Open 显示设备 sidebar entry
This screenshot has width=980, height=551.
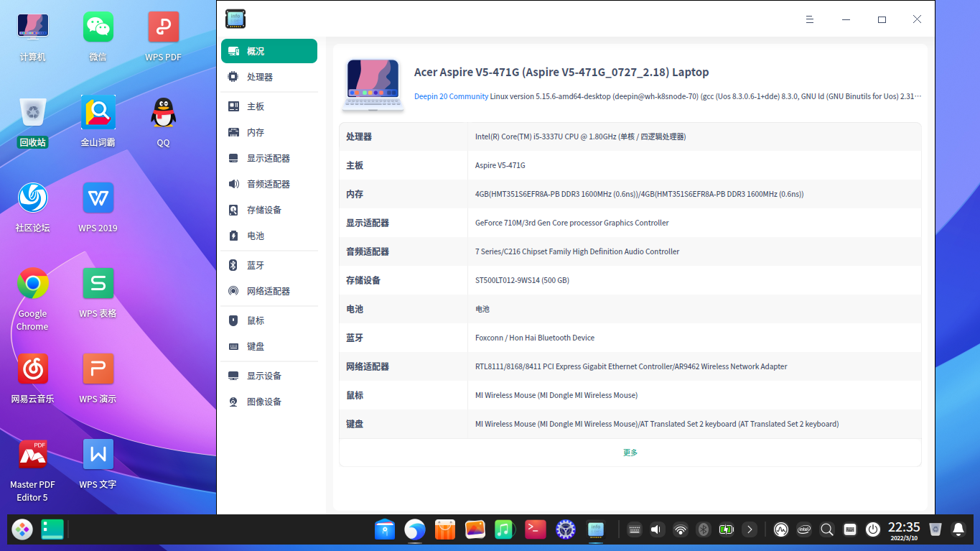[269, 376]
